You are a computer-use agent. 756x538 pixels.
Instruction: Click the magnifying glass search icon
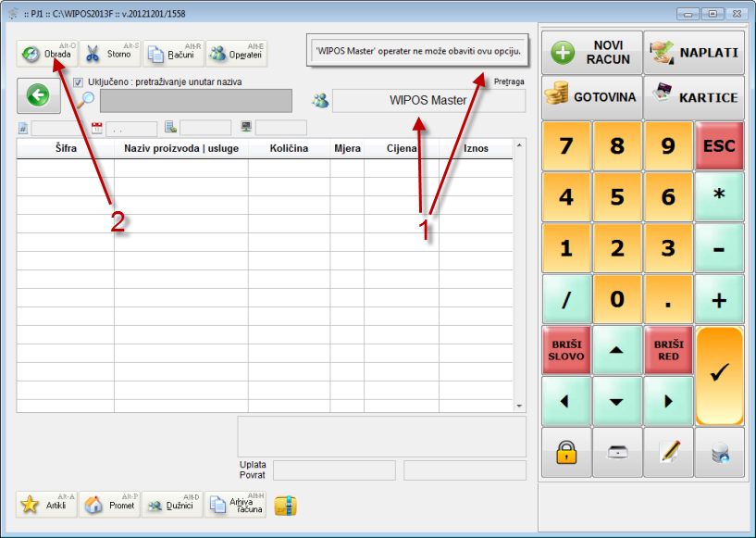85,100
